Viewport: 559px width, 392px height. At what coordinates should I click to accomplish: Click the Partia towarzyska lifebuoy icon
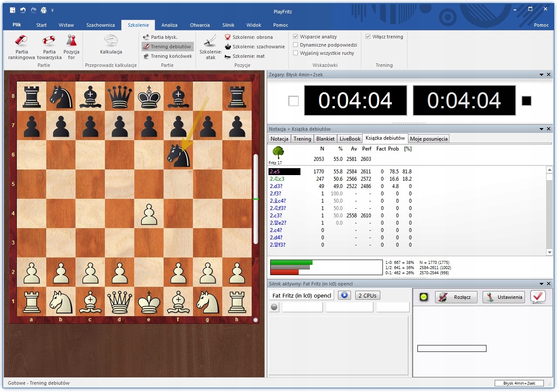point(49,41)
